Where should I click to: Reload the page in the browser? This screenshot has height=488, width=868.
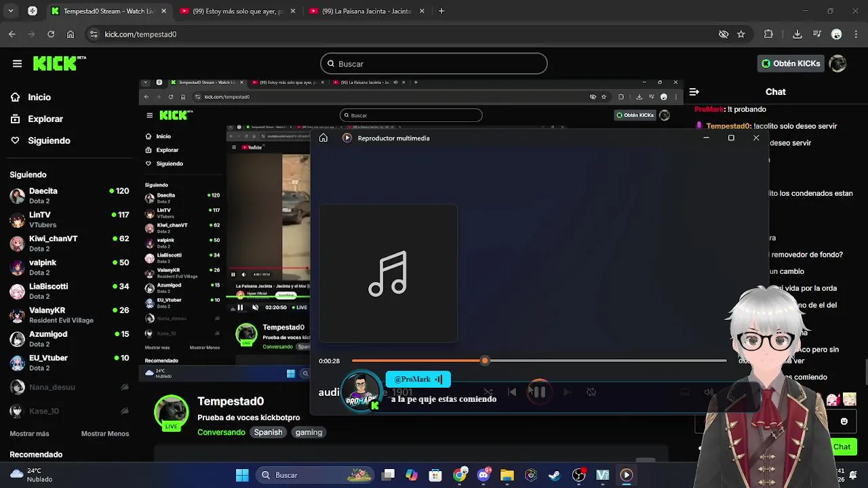tap(51, 34)
